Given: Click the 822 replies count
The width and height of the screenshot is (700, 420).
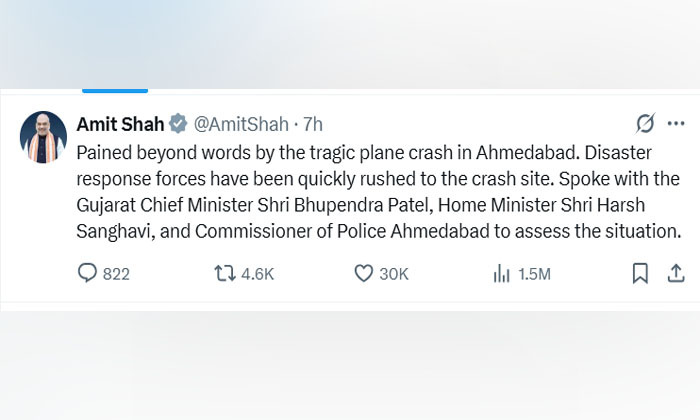Looking at the screenshot, I should coord(116,274).
